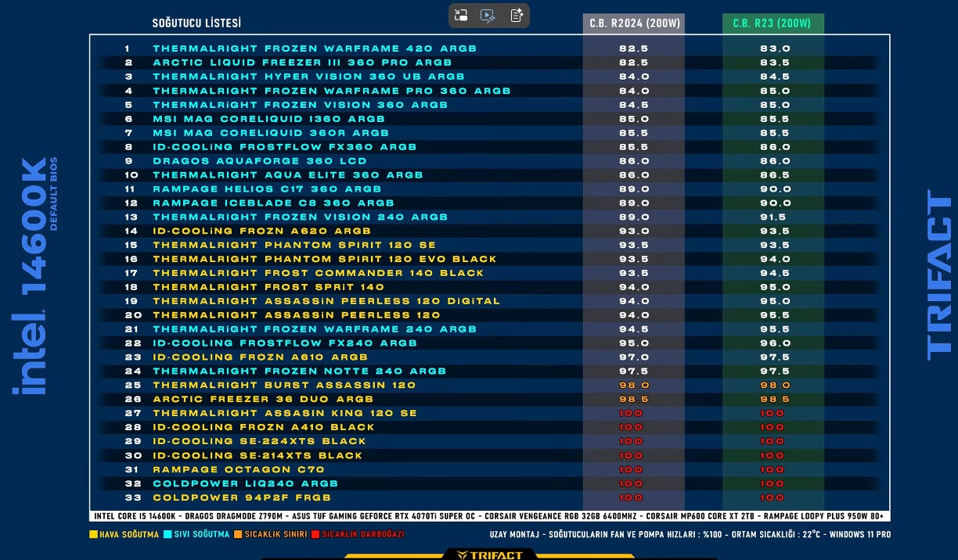Click R23 value 96.0 for Frostflow FX240

(775, 343)
